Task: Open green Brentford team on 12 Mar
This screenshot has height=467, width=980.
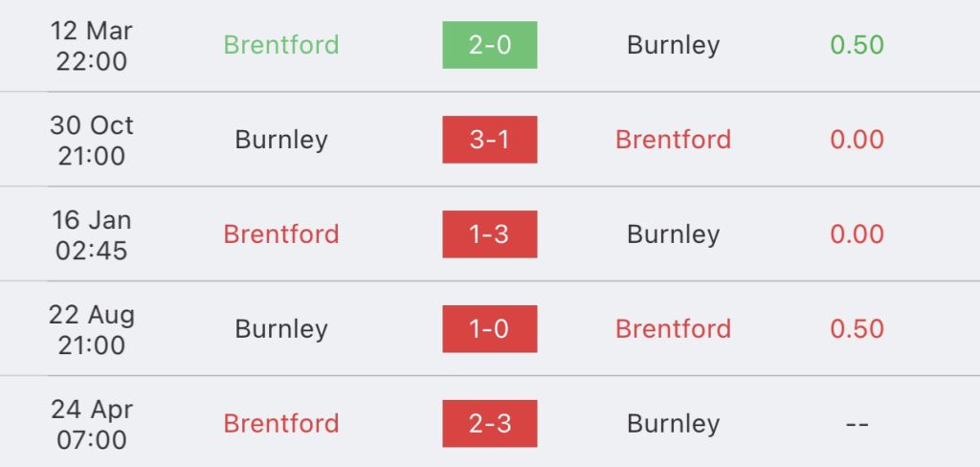Action: (x=281, y=45)
